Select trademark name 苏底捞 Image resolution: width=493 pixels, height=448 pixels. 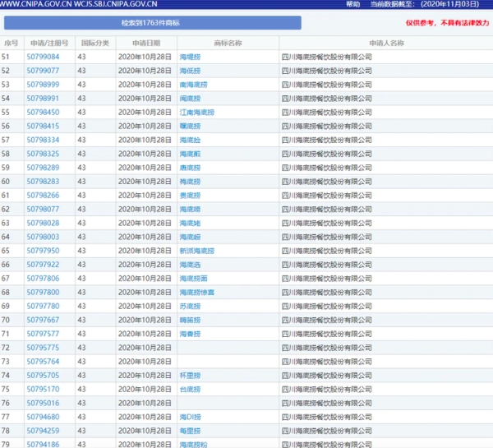pyautogui.click(x=190, y=306)
